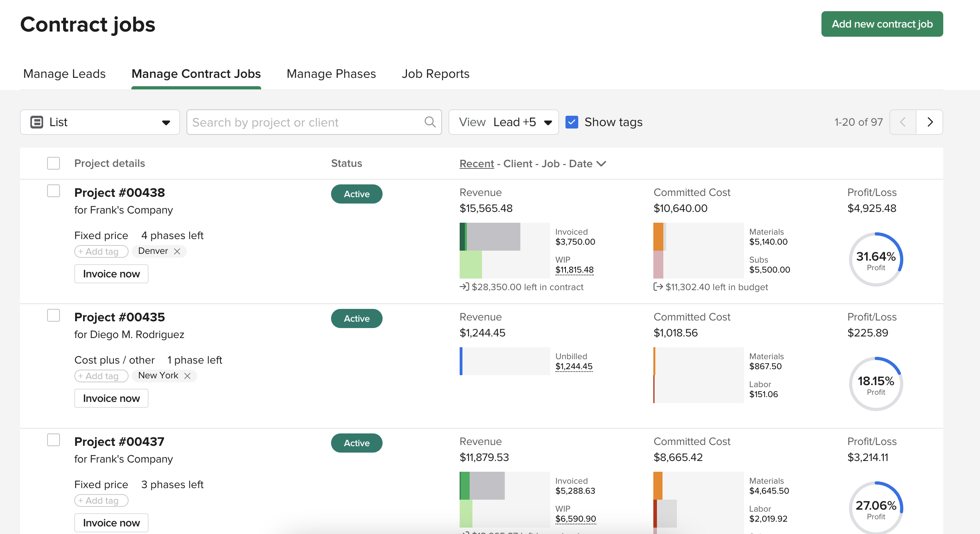980x534 pixels.
Task: Check the box for Project #00438
Action: tap(54, 191)
